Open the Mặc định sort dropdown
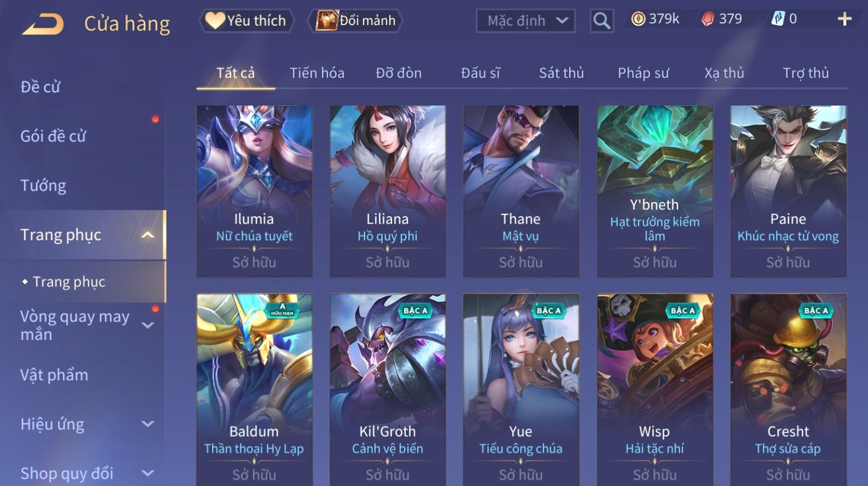 [526, 21]
